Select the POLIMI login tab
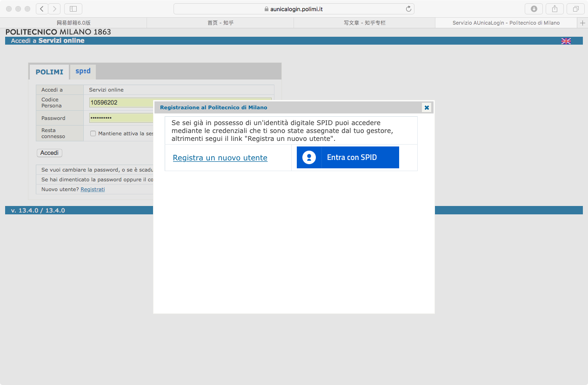 click(49, 72)
